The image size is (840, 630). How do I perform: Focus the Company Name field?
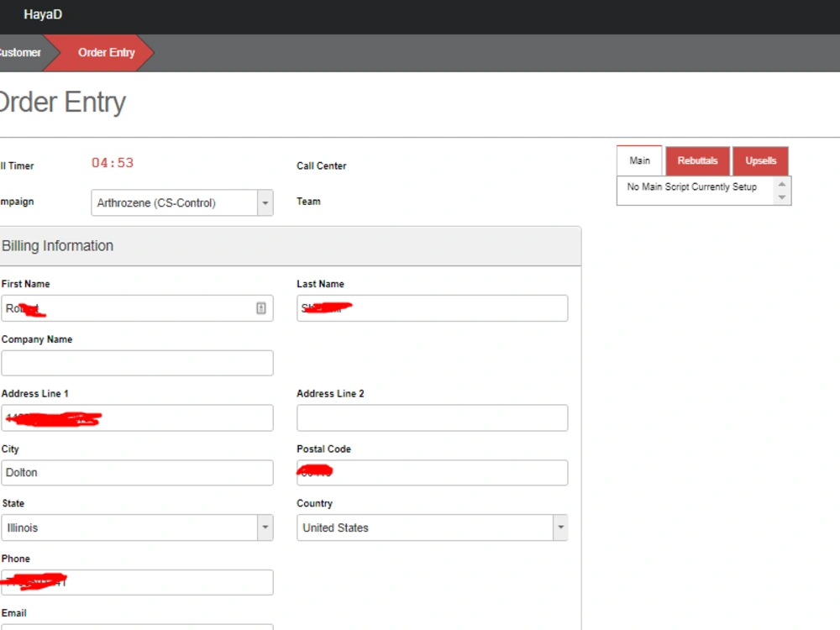pos(137,363)
